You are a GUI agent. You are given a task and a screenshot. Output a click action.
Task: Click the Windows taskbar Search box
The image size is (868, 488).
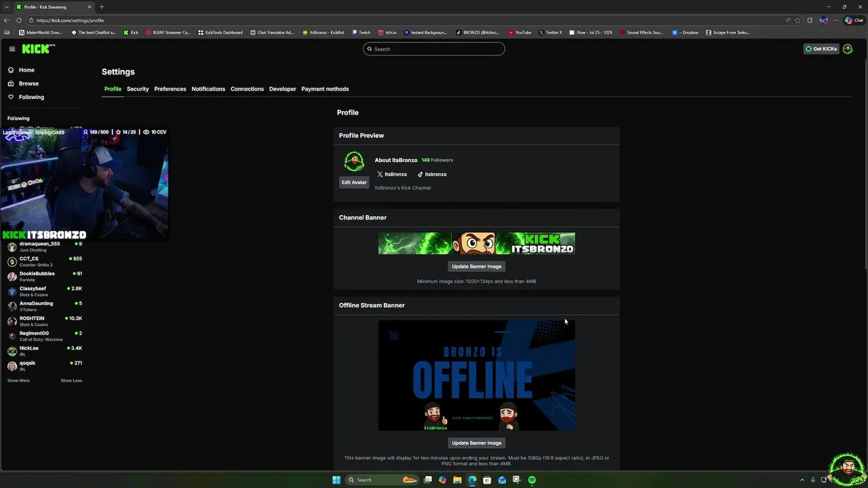(382, 480)
